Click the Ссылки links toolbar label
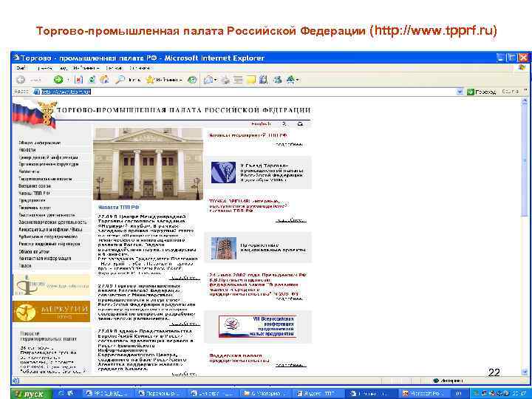Viewport: 532px width, 399px height. tap(511, 92)
